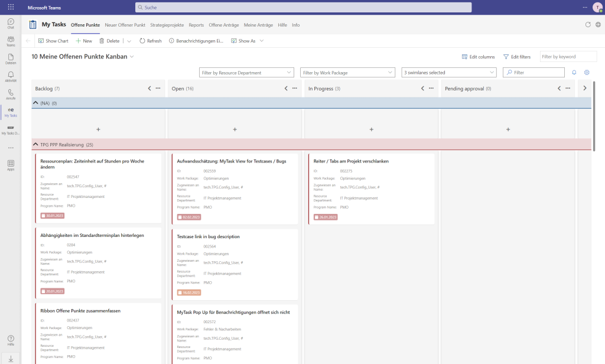
Task: Refresh the app with the circular arrow icon
Action: (587, 25)
